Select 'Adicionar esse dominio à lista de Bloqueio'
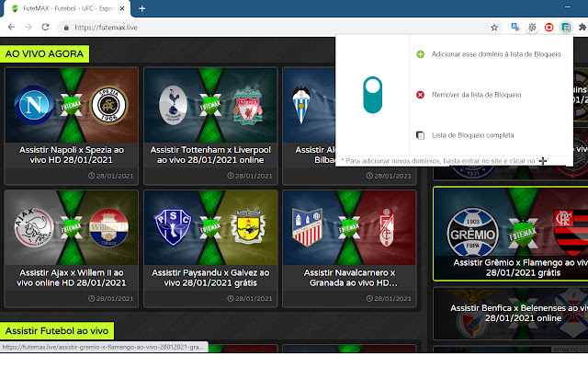 coord(496,54)
